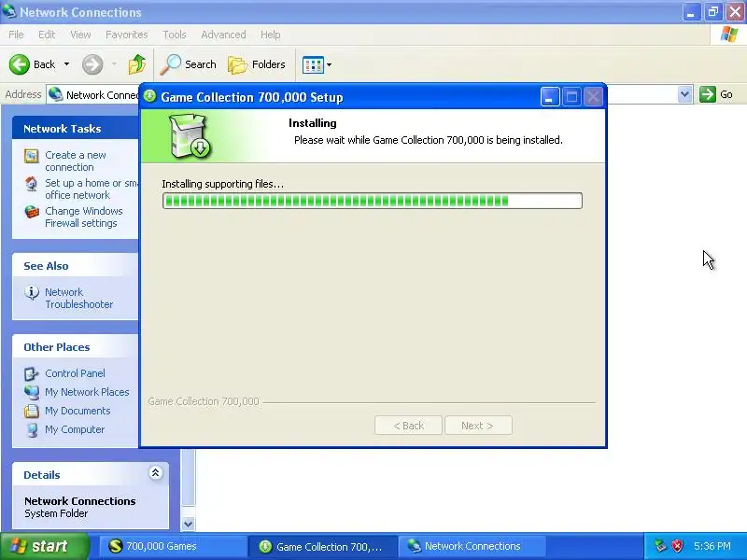The height and width of the screenshot is (560, 747).
Task: Open the Folders pane button
Action: (x=256, y=64)
